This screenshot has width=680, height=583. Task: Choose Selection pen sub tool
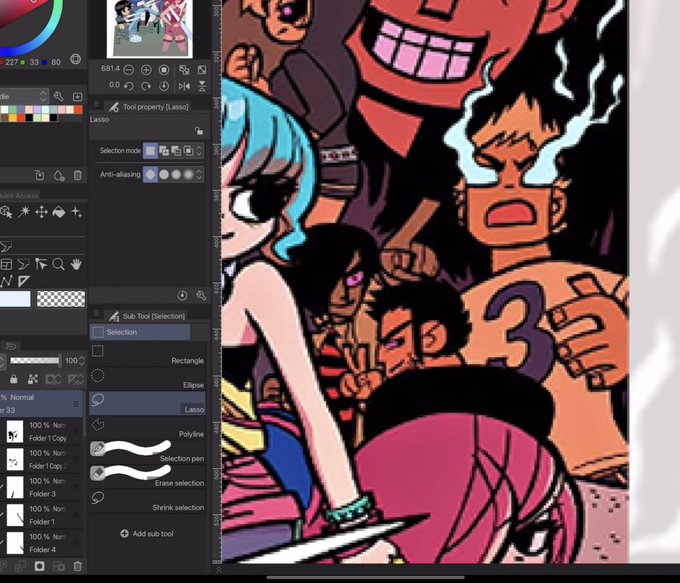point(147,452)
